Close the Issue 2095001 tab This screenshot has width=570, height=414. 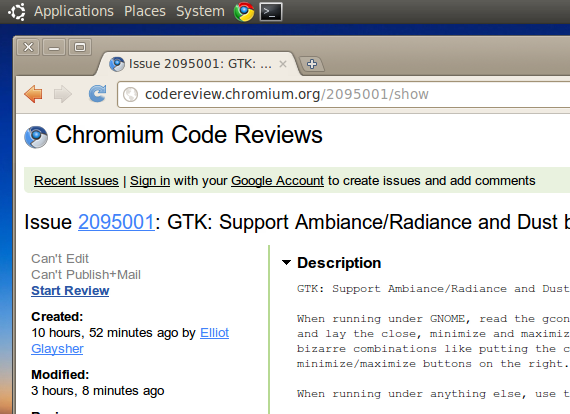tap(283, 64)
